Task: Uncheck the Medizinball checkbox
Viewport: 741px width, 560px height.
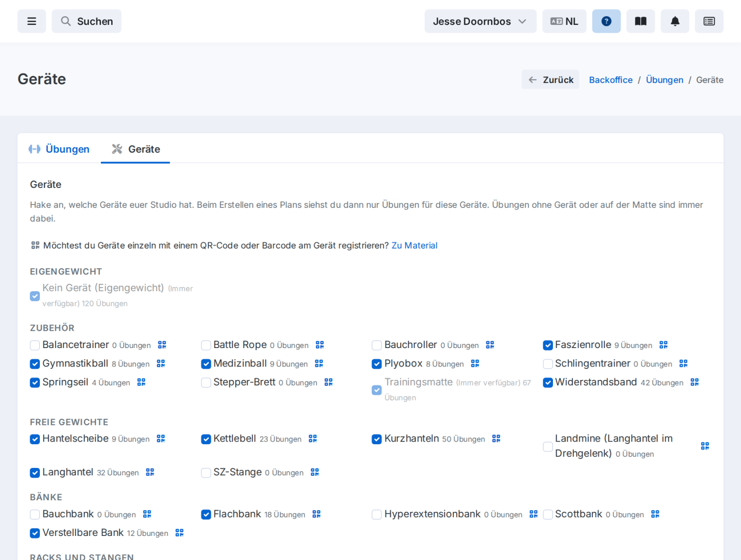Action: pyautogui.click(x=206, y=364)
